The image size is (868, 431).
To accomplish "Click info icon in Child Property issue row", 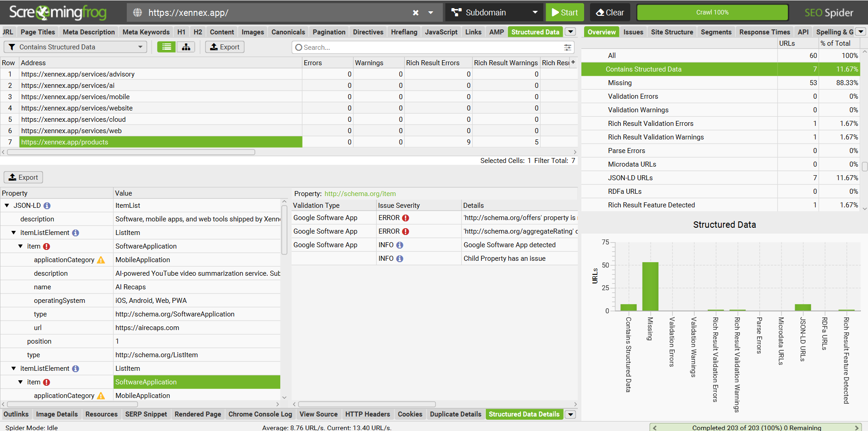I will pyautogui.click(x=400, y=259).
